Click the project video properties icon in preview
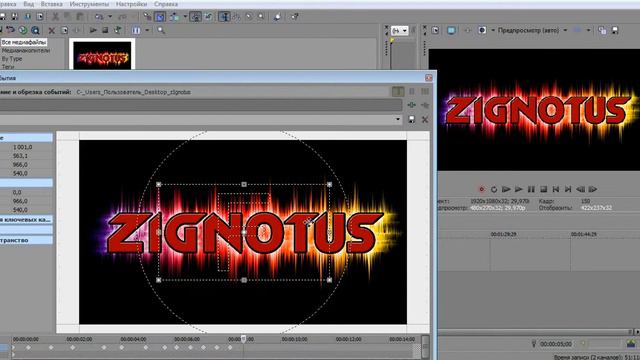This screenshot has width=640, height=360. click(x=436, y=30)
